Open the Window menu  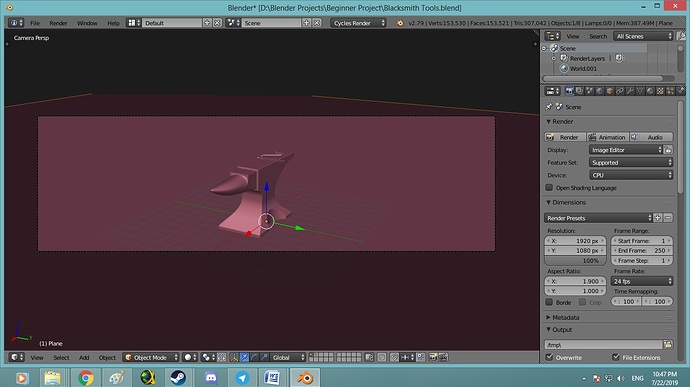[87, 23]
